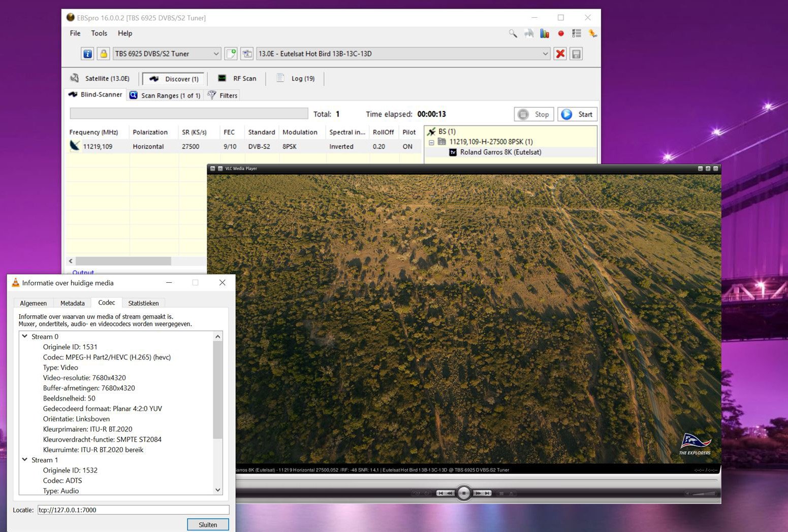Open the File menu
788x532 pixels.
[75, 34]
